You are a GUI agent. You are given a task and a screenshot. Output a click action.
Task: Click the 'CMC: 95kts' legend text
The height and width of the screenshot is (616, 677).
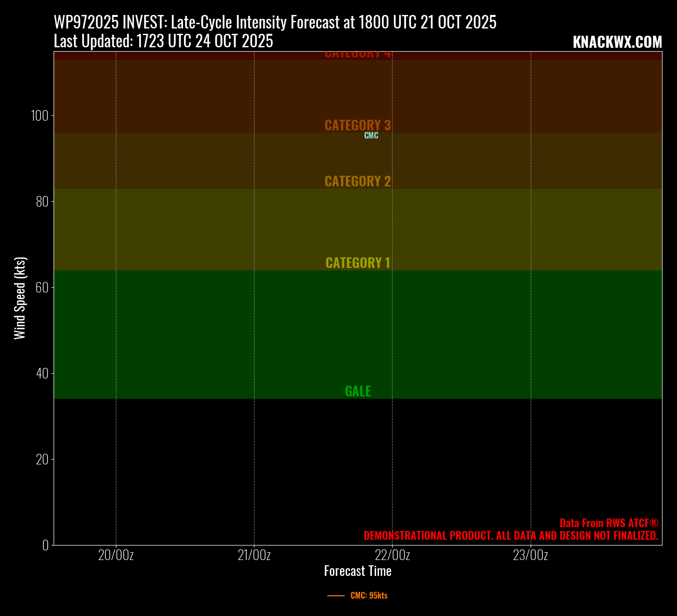369,596
